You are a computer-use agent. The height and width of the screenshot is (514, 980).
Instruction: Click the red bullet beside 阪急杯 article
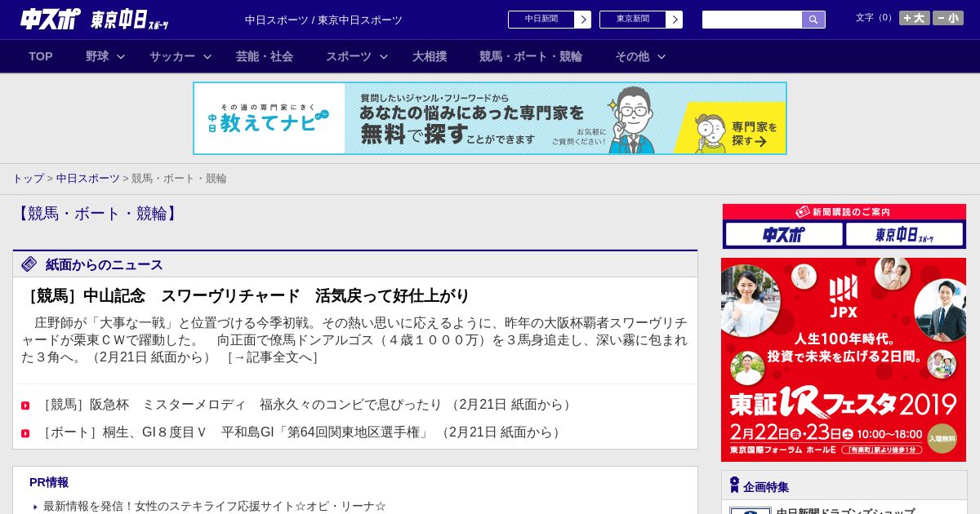pos(25,405)
